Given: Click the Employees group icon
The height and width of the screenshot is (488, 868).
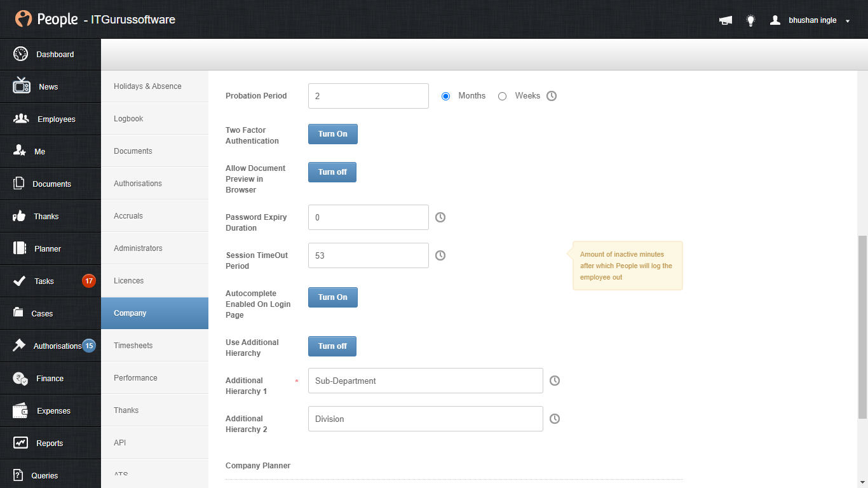Looking at the screenshot, I should click(x=21, y=119).
